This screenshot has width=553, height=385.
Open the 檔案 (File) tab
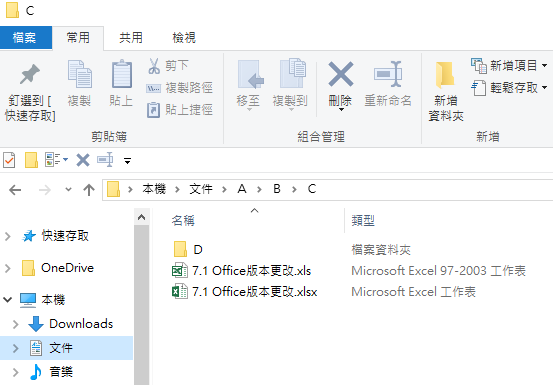click(26, 37)
